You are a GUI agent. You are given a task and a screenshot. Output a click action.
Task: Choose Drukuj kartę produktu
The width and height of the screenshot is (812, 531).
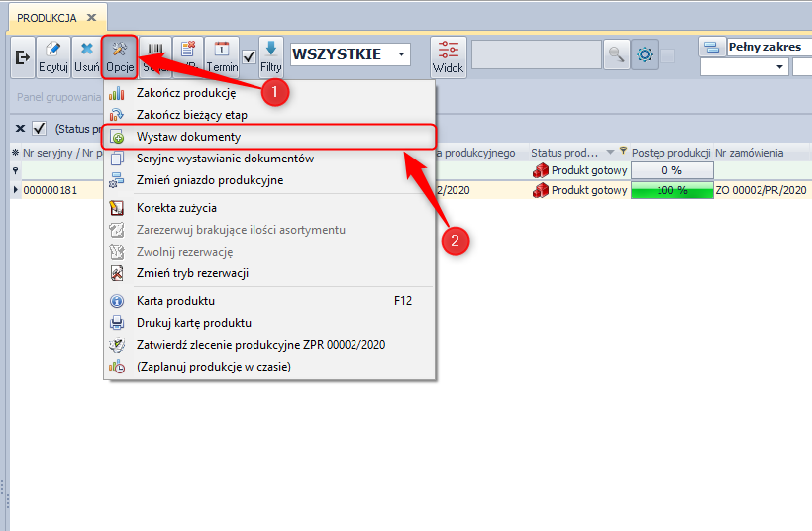point(269,323)
